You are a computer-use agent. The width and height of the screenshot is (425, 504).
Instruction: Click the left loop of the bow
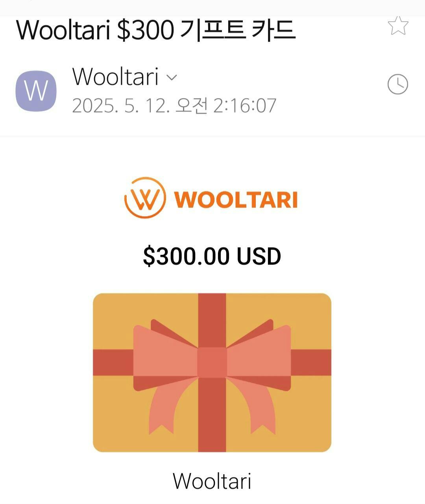click(165, 356)
